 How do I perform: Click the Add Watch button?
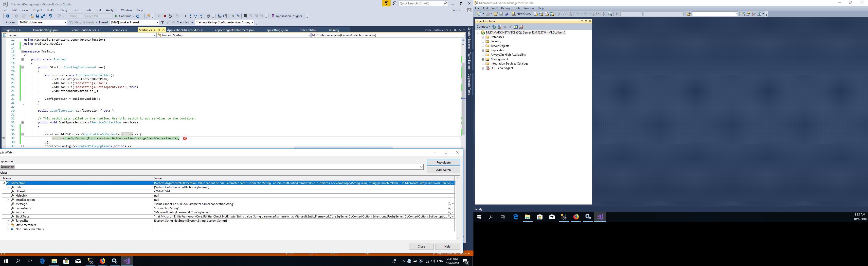[443, 170]
